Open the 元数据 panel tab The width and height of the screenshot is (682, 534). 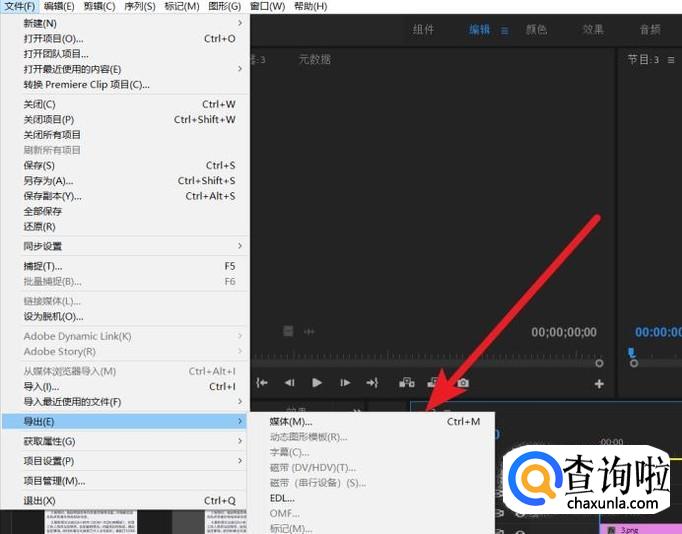tap(314, 60)
